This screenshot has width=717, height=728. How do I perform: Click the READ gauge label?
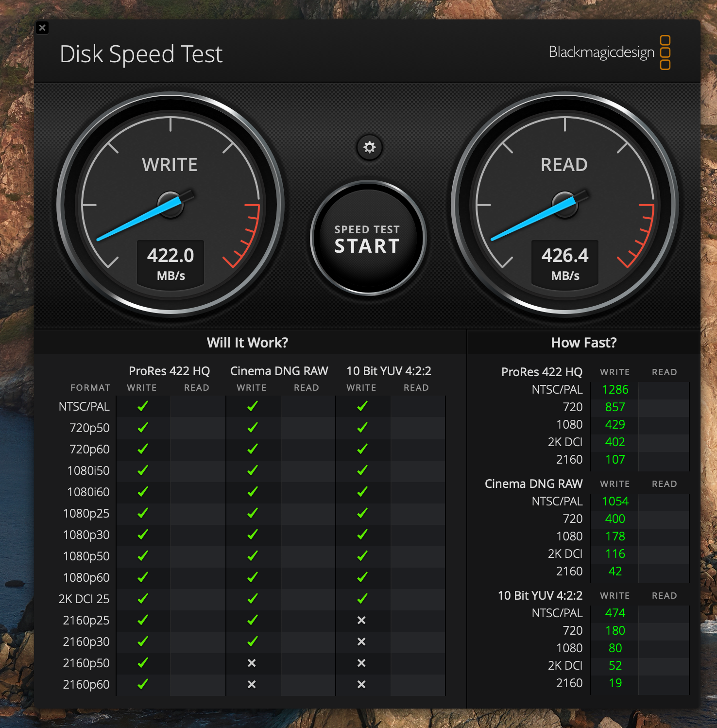click(564, 165)
